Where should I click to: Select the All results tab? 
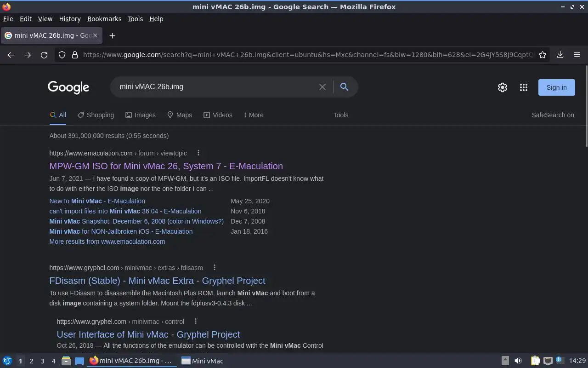click(58, 115)
